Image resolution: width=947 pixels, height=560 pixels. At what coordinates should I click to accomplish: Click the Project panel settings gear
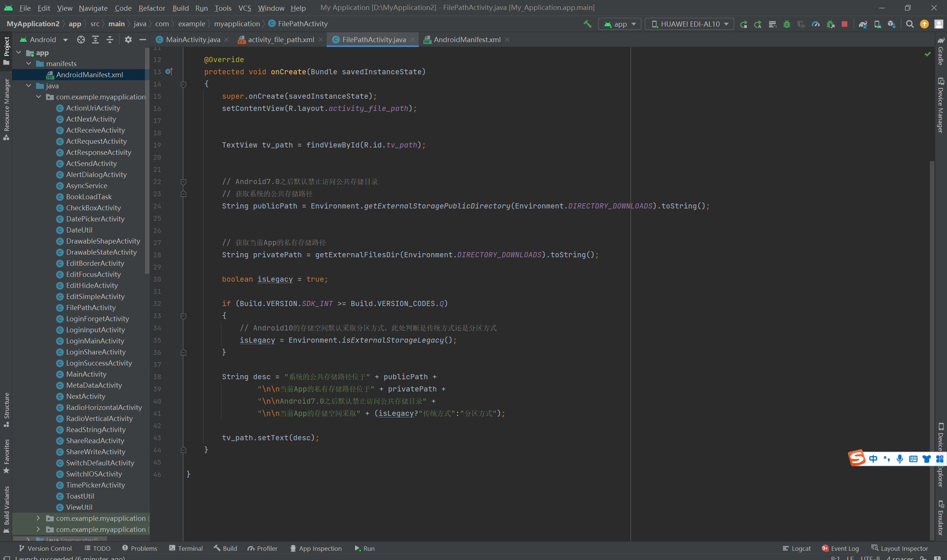click(x=128, y=40)
